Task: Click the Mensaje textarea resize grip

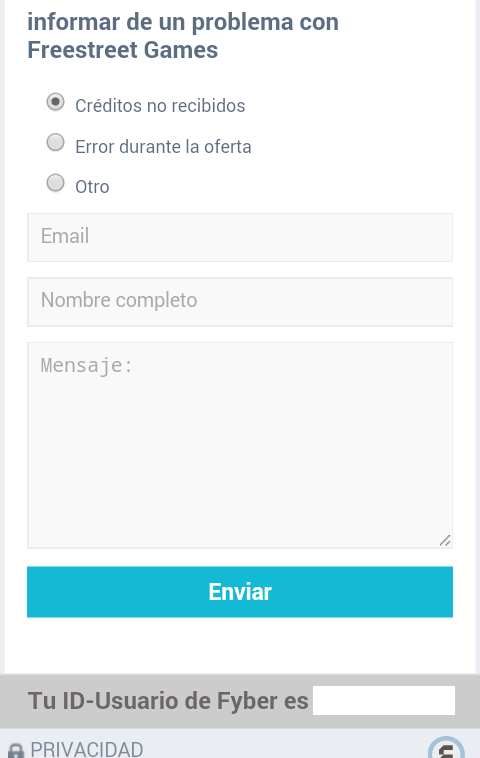Action: (445, 540)
